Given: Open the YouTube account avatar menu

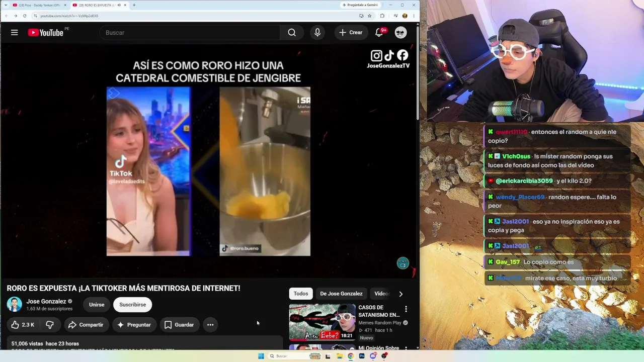Looking at the screenshot, I should pos(400,33).
